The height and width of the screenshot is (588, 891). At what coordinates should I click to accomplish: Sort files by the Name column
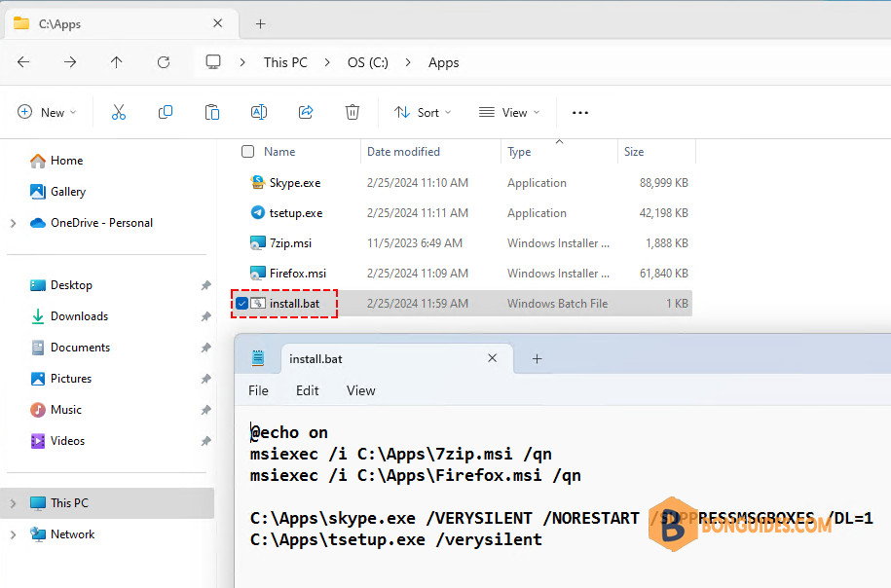point(279,152)
